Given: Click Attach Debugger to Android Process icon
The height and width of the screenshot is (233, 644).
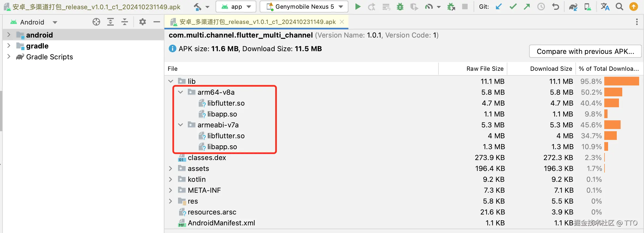Looking at the screenshot, I should tap(451, 7).
